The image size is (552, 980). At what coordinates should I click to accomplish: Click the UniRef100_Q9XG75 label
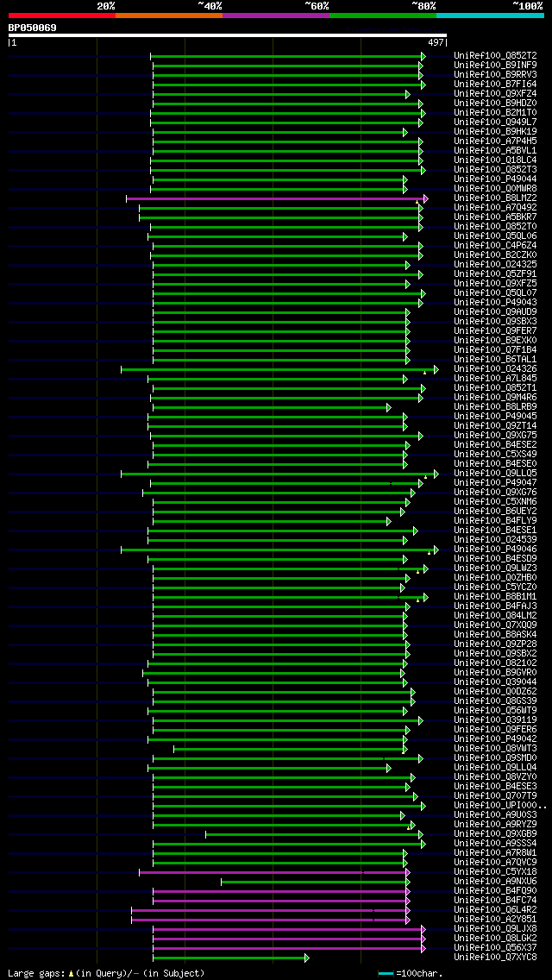[x=495, y=437]
